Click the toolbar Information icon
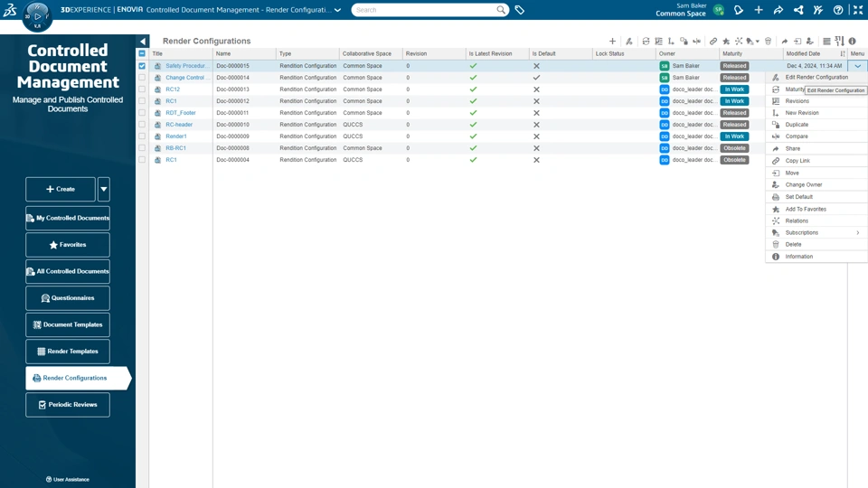 tap(852, 41)
